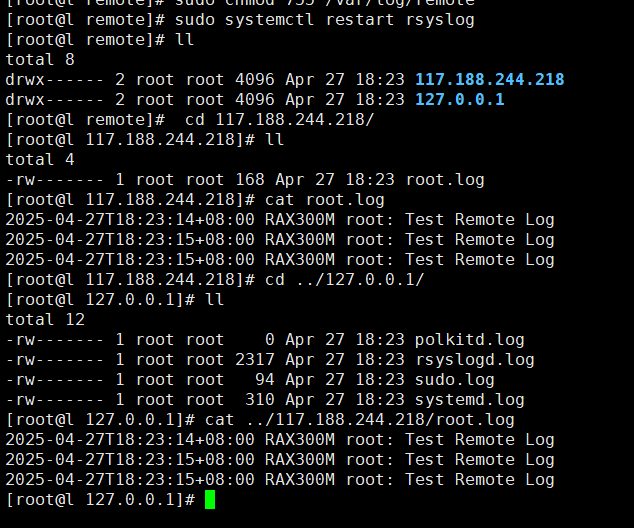Click the systemd.log filename
This screenshot has width=634, height=528.
click(464, 400)
